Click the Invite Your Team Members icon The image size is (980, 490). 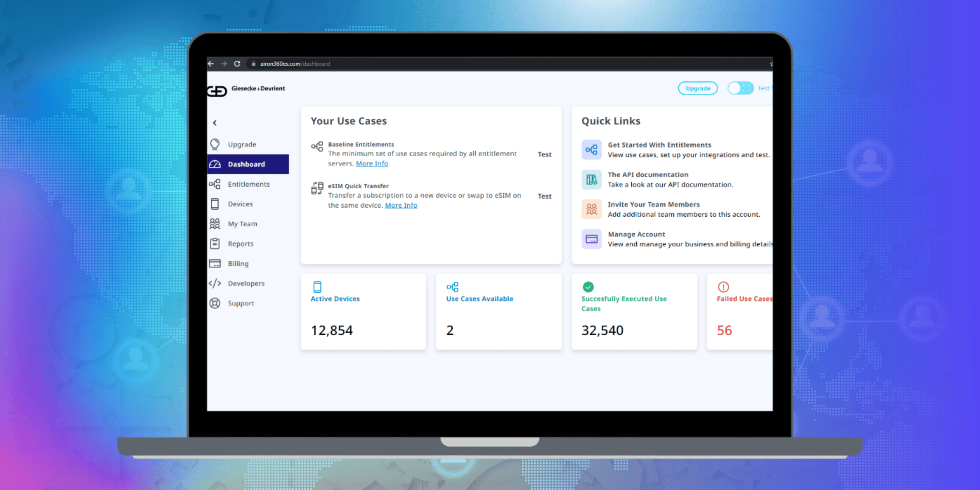591,209
